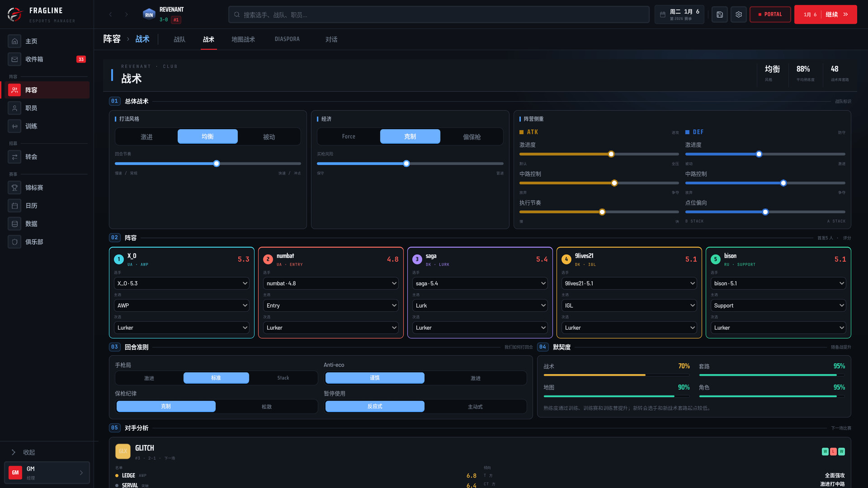Screen dimensions: 868x488
Task: Open the numbat · 4.8 player dropdown
Action: (331, 283)
